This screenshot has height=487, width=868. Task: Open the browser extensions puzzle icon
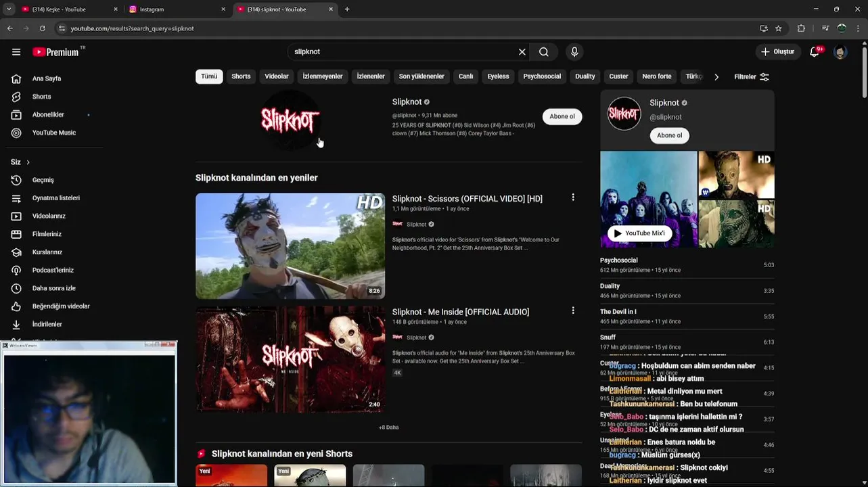pos(802,28)
